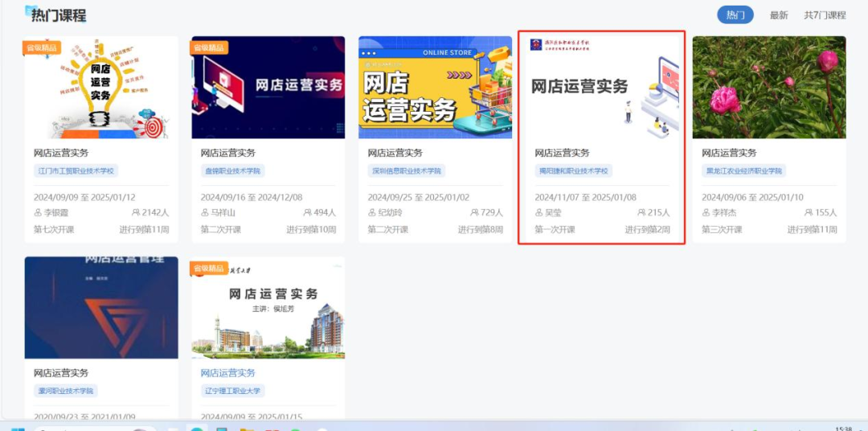Viewport: 868px width, 431px height.
Task: Click the teacher icon beside 马祥山
Action: pyautogui.click(x=205, y=213)
